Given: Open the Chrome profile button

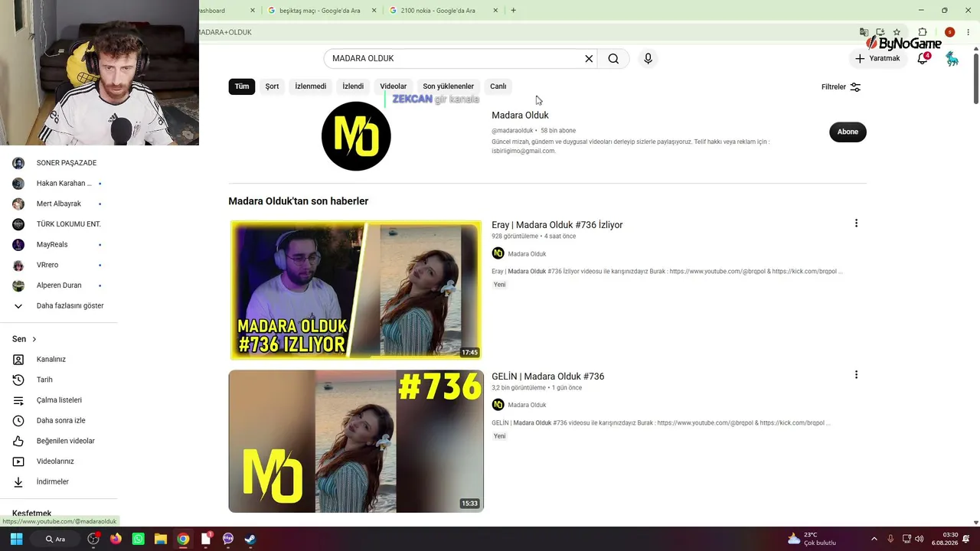Looking at the screenshot, I should click(949, 32).
